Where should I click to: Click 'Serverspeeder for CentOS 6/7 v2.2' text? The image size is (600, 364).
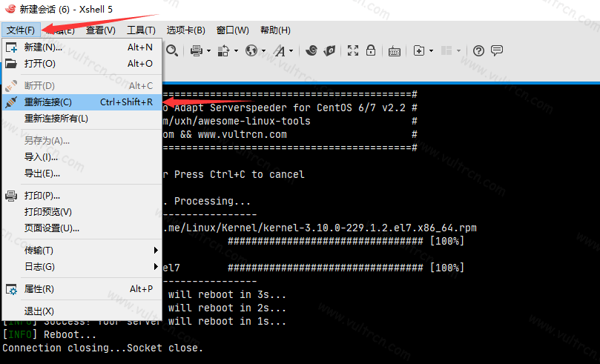pos(308,107)
